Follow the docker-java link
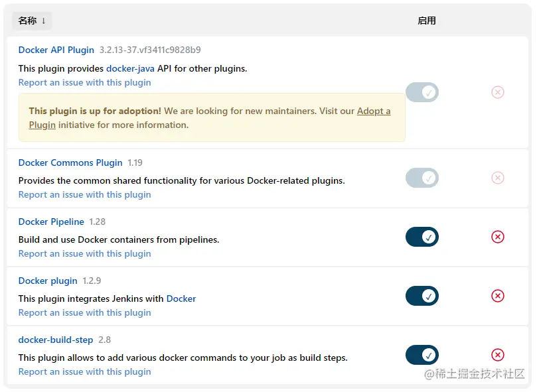The height and width of the screenshot is (392, 537). point(130,68)
